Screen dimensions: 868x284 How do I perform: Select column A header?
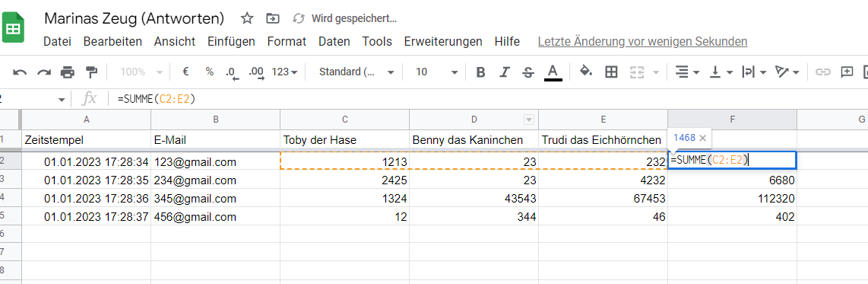tap(86, 120)
